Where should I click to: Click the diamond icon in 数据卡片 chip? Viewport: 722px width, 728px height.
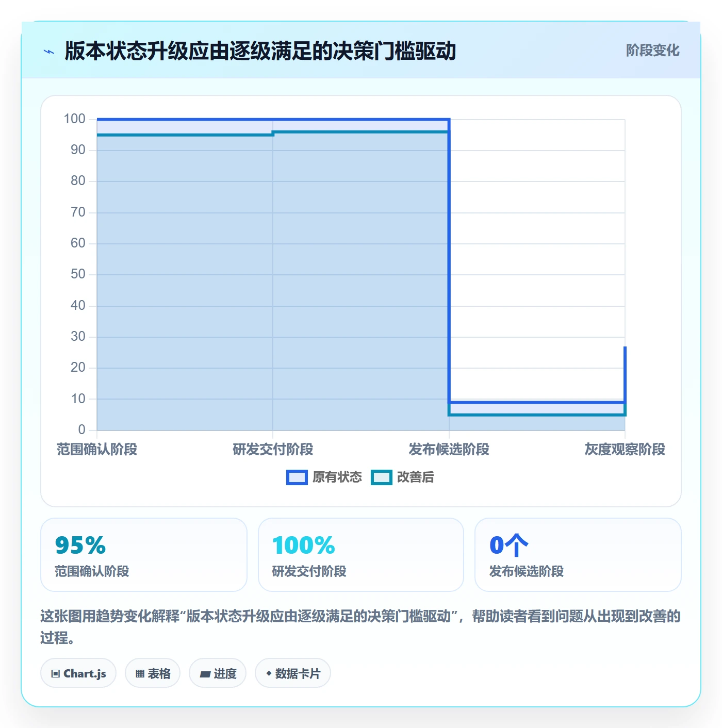pos(269,673)
